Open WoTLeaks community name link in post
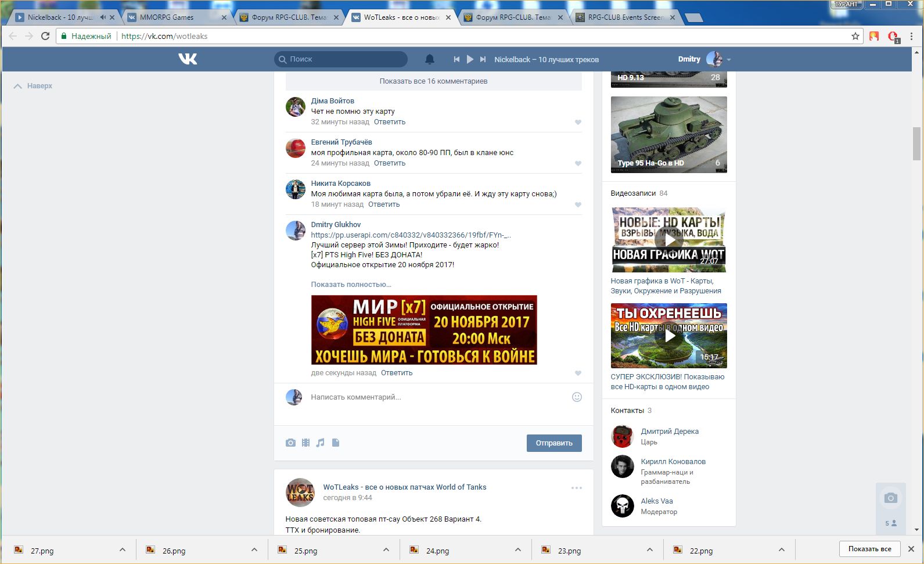The image size is (924, 564). (x=405, y=487)
